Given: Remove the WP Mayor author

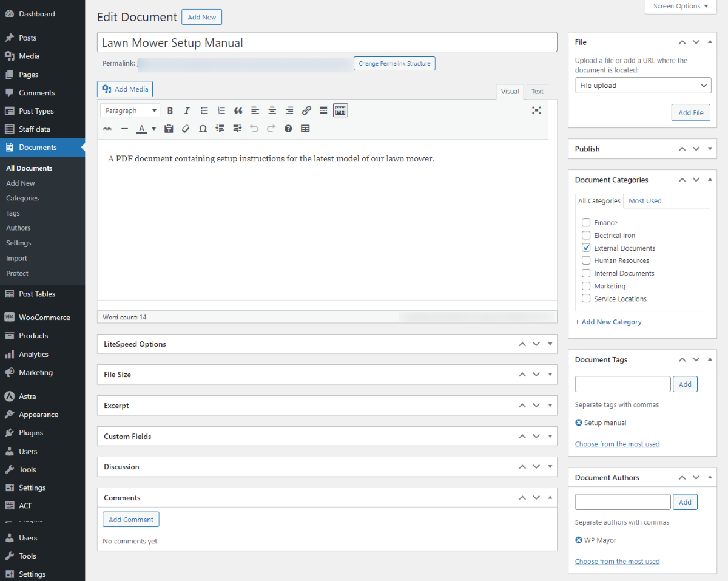Looking at the screenshot, I should 579,540.
